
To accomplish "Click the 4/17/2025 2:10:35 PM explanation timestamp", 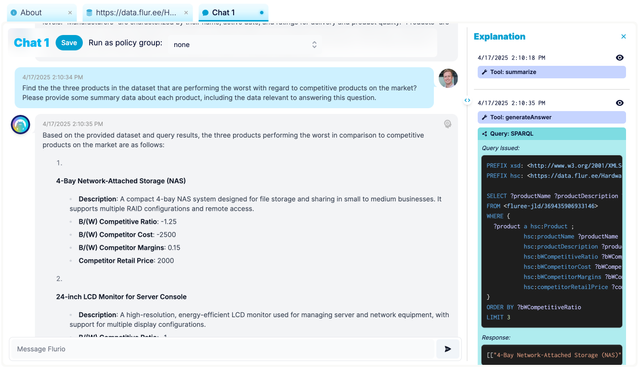I will tap(511, 103).
